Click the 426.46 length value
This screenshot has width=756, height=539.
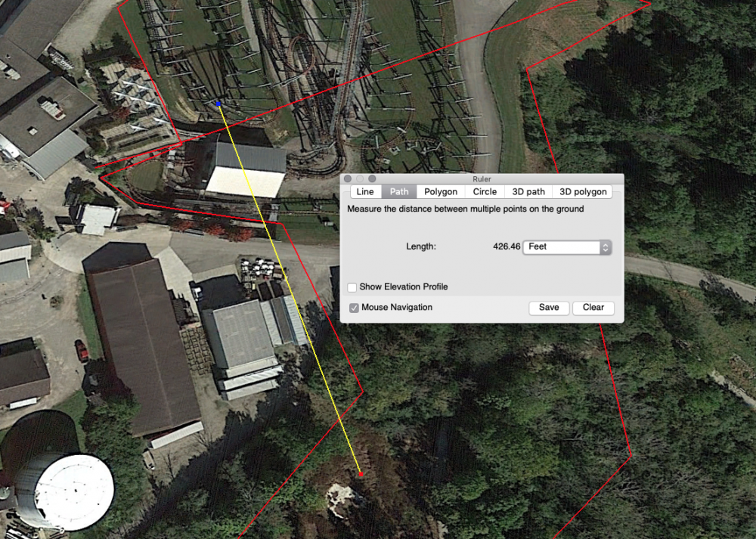[506, 247]
